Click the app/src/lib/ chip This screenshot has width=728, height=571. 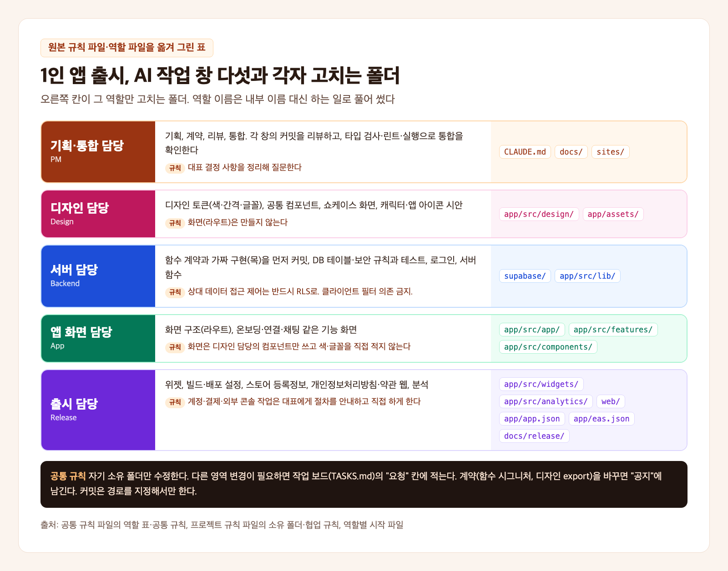click(587, 276)
